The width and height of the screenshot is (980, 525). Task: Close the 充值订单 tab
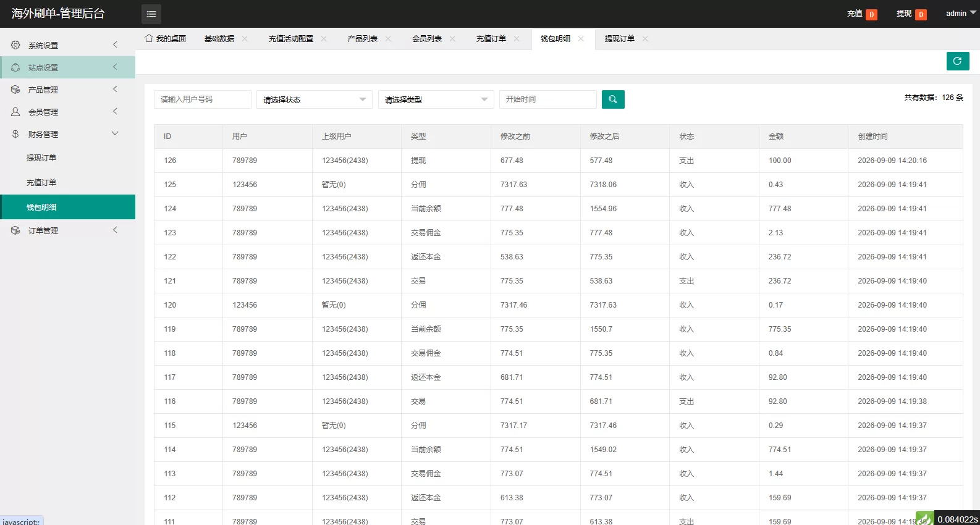517,38
